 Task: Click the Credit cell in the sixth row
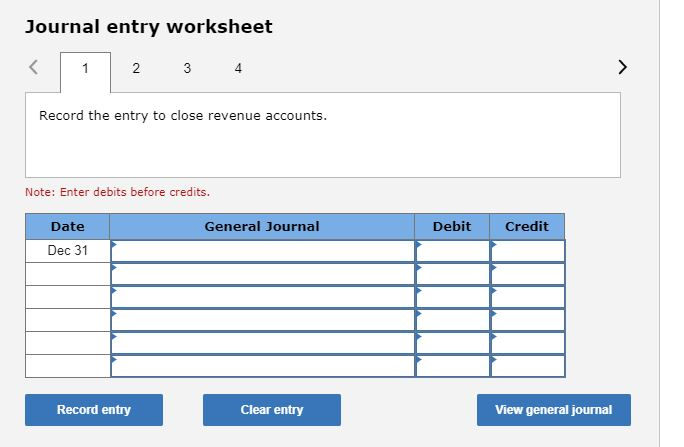[528, 366]
